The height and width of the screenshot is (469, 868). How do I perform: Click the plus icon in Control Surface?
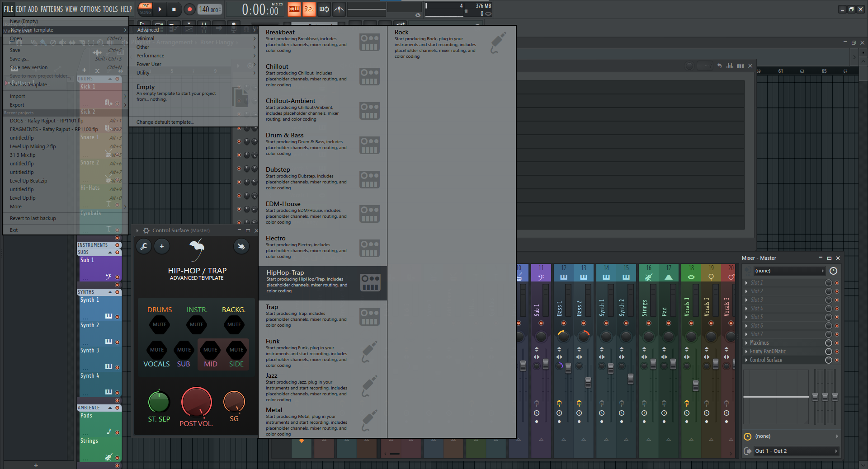[162, 246]
